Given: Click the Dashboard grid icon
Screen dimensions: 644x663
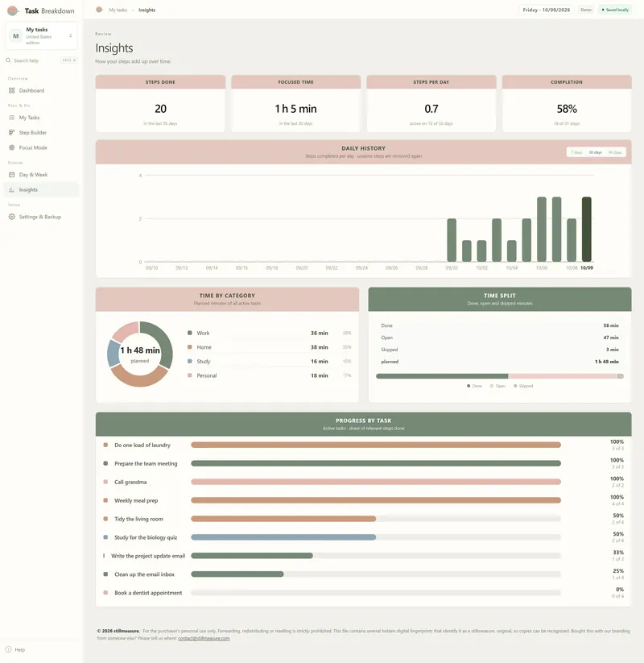Looking at the screenshot, I should [x=12, y=90].
